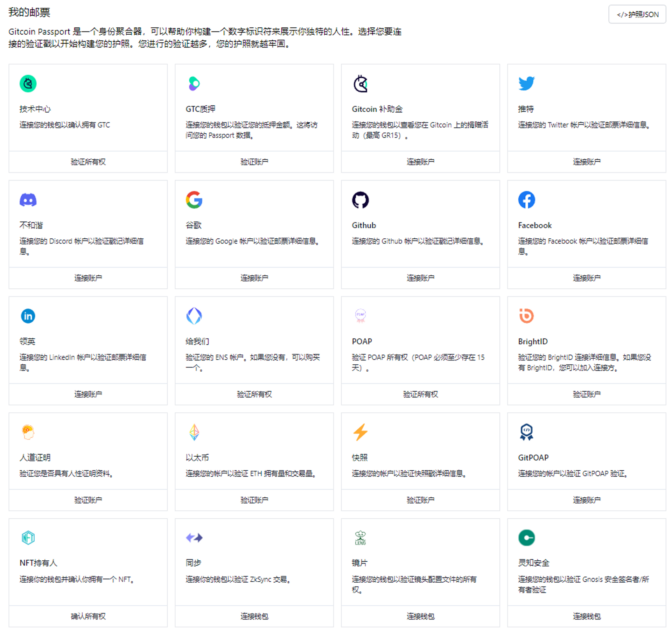Image resolution: width=672 pixels, height=631 pixels.
Task: Click the lightning icon on 快照 card
Action: pos(360,432)
